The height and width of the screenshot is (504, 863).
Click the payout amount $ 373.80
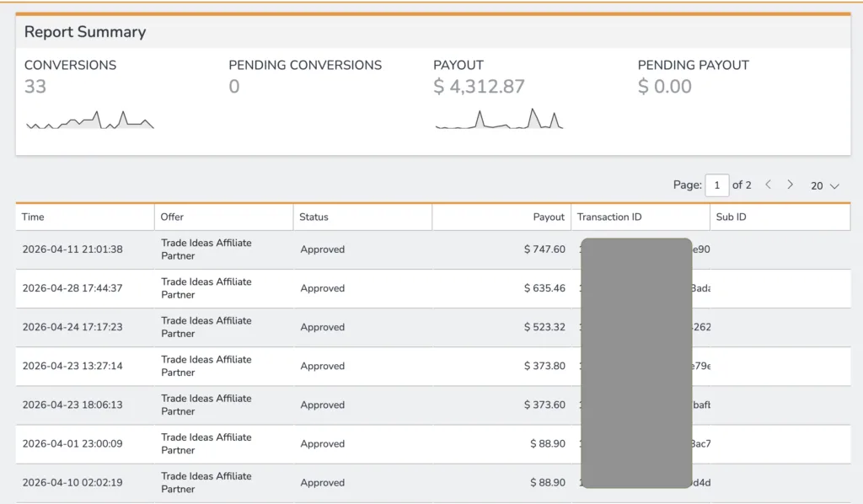pyautogui.click(x=544, y=366)
